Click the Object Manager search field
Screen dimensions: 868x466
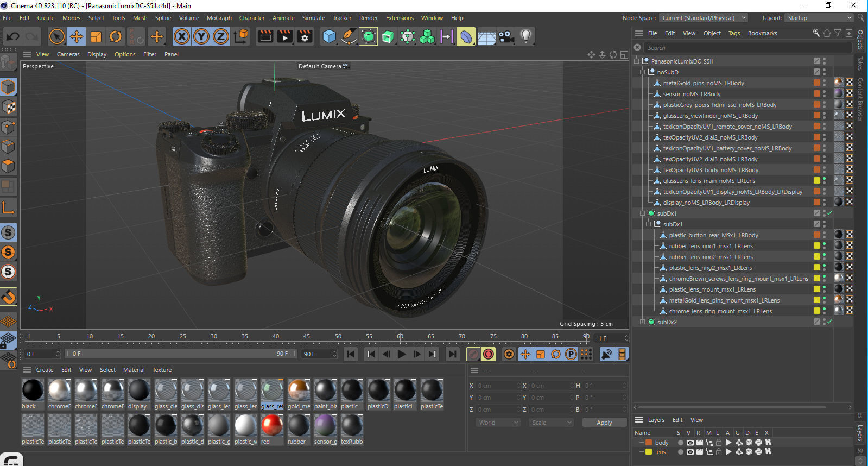point(748,48)
